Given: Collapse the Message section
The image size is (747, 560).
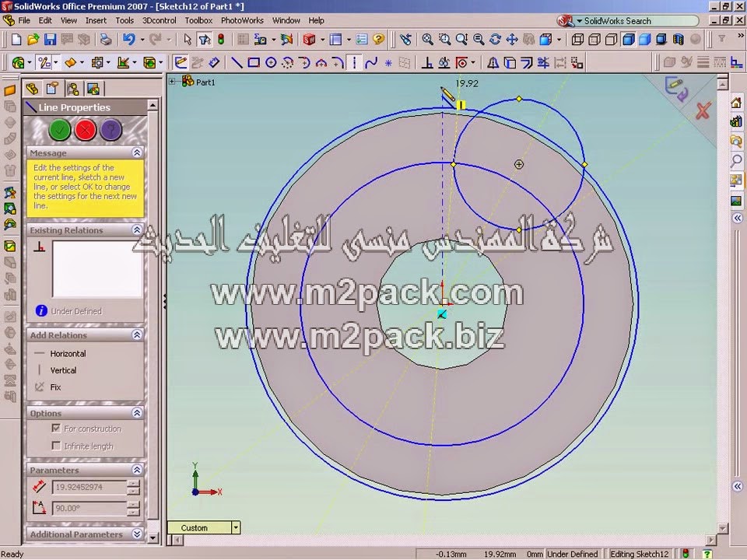Looking at the screenshot, I should click(137, 152).
